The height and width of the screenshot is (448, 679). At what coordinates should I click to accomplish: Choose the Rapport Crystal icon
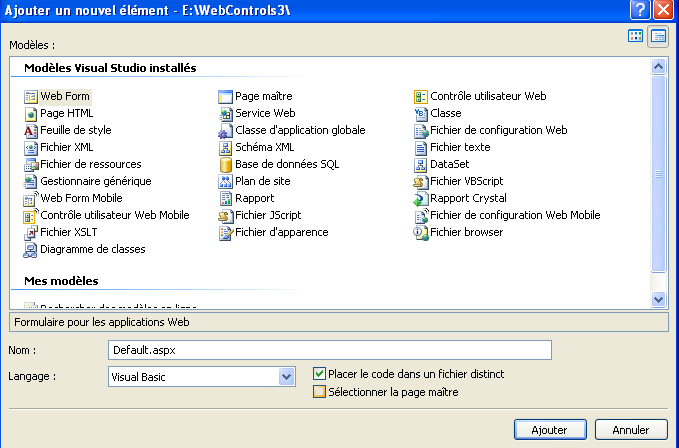coord(421,199)
